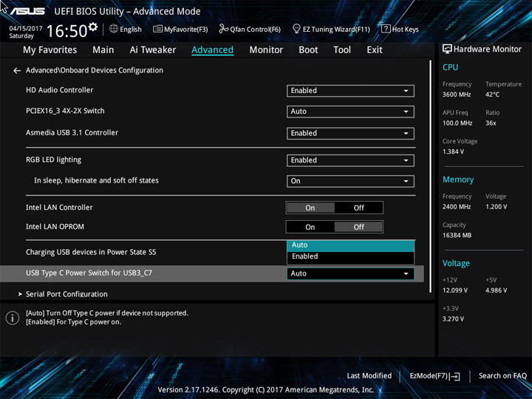Click the 3600 MHz CPU frequency value
Screen dimensions: 532x399
(457, 95)
